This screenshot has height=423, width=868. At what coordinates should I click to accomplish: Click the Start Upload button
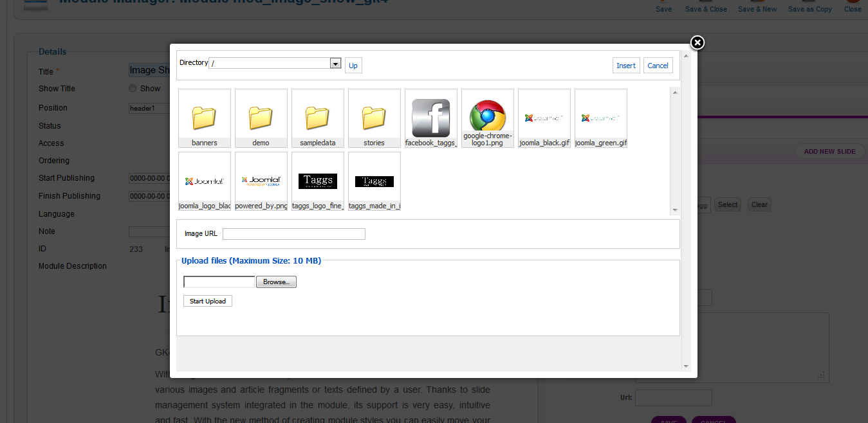tap(207, 301)
